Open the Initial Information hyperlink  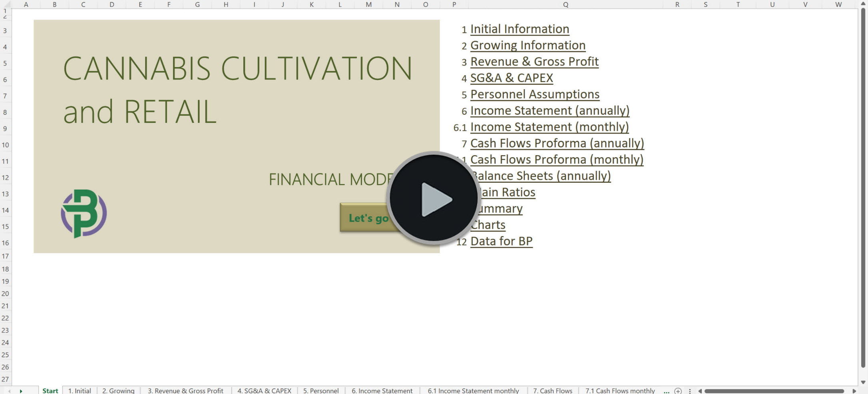[520, 28]
